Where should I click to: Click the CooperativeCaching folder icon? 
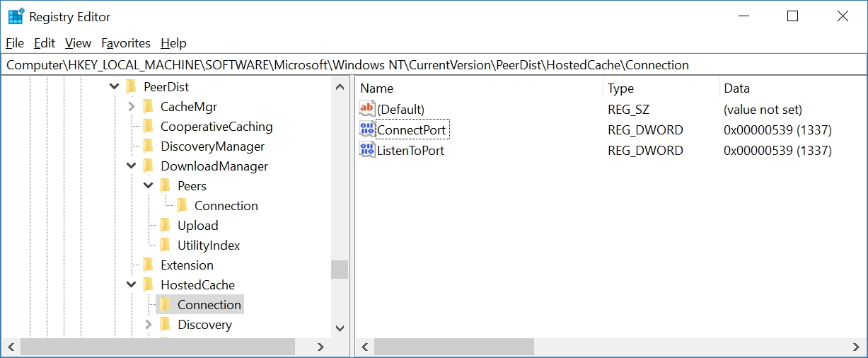[x=148, y=127]
